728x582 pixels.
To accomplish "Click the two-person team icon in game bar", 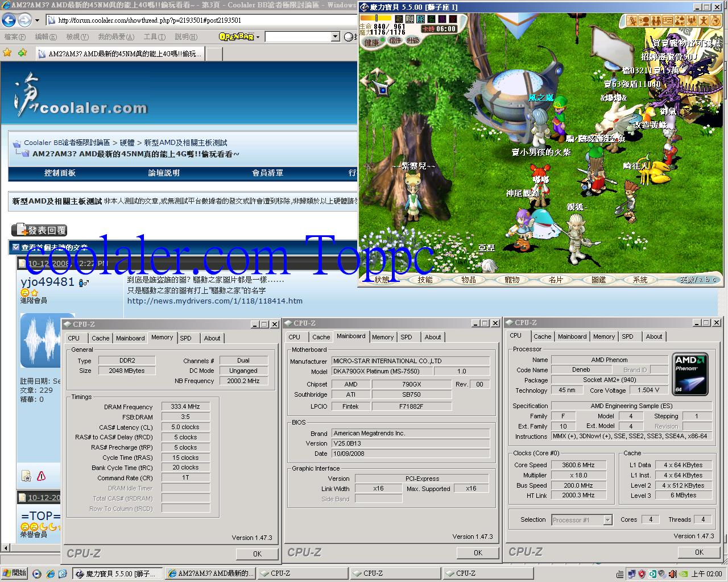I will click(x=656, y=20).
